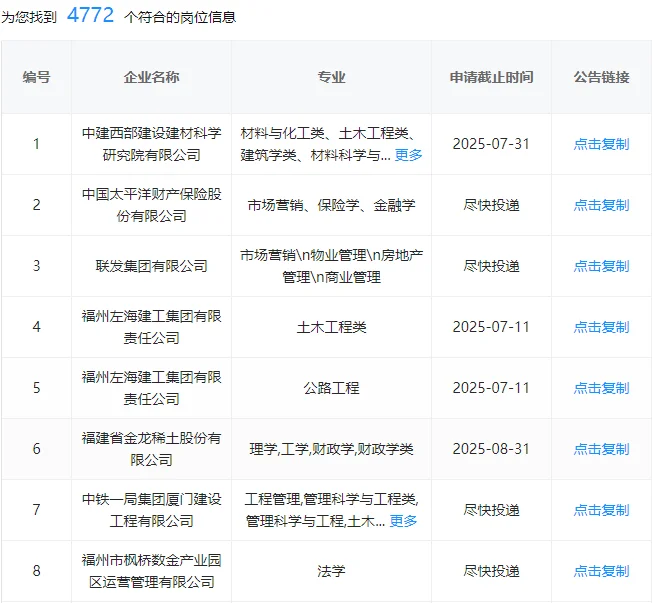Click deadline 2025-07-31 in row 1
This screenshot has height=603, width=652.
[x=491, y=144]
